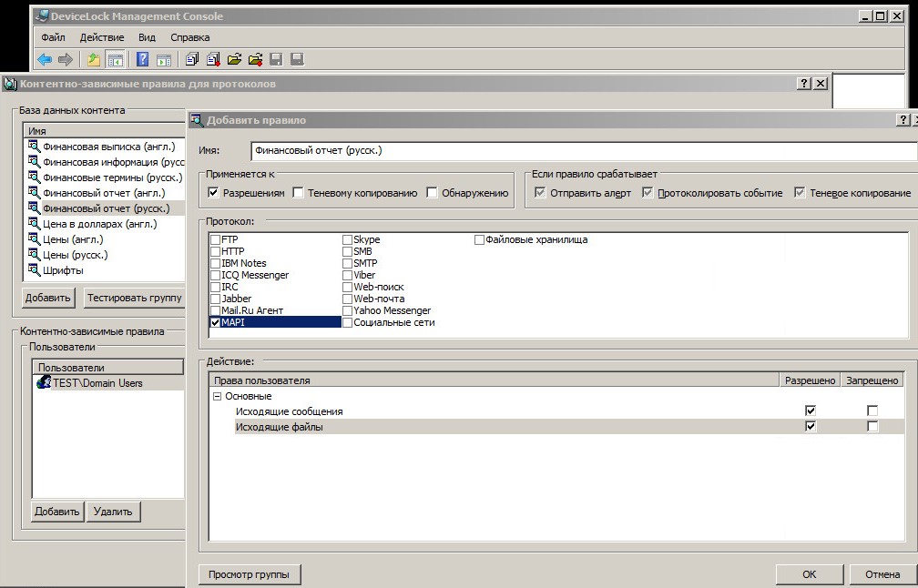Enable the FTP protocol checkbox
Screen dimensions: 918x588
click(215, 239)
